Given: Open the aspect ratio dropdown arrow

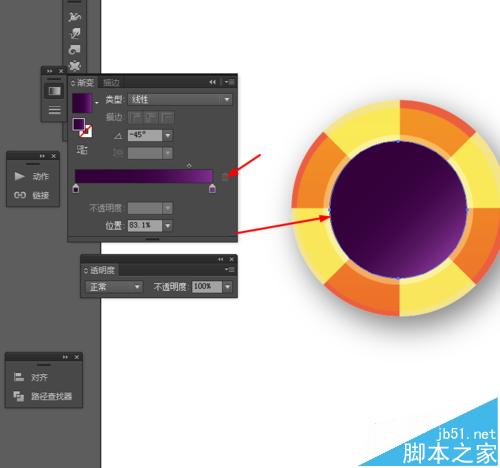Looking at the screenshot, I should [x=168, y=153].
